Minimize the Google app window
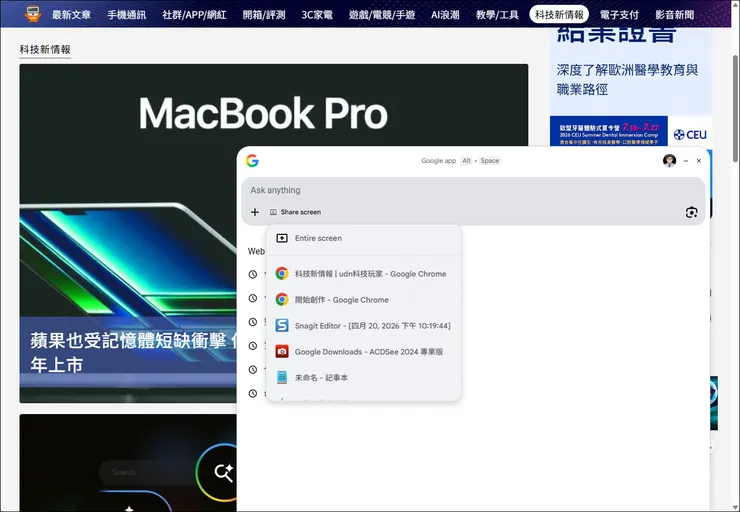 tap(686, 161)
